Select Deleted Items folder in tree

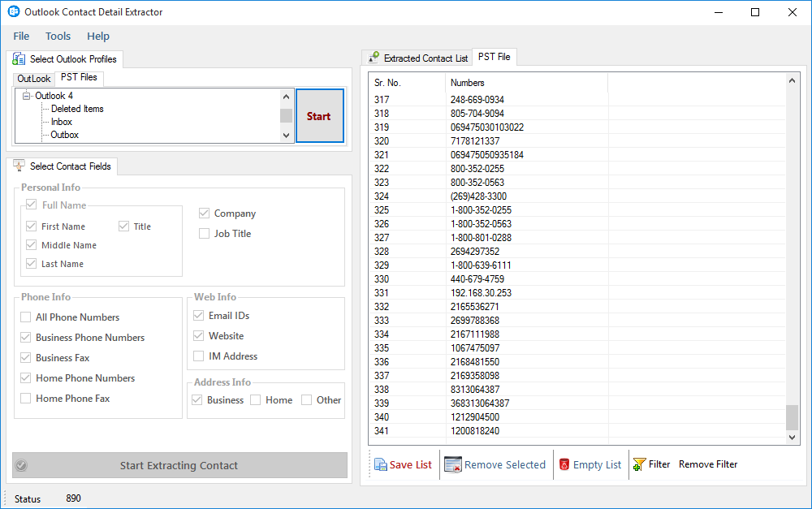click(77, 109)
